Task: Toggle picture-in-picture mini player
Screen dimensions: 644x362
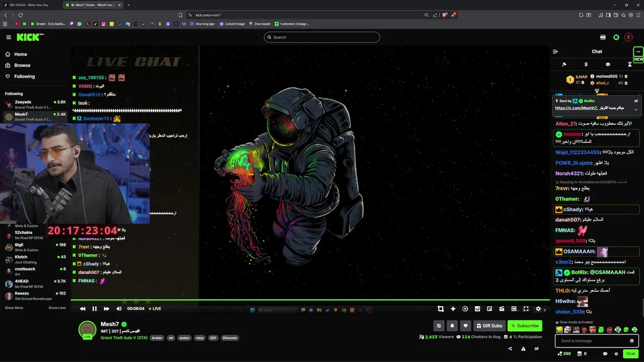Action: 489,309
